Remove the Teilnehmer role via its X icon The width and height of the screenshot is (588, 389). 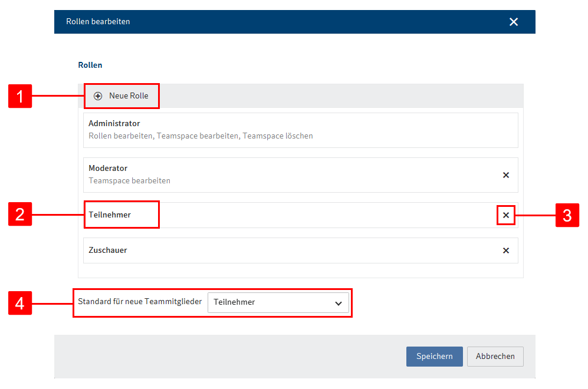(505, 215)
